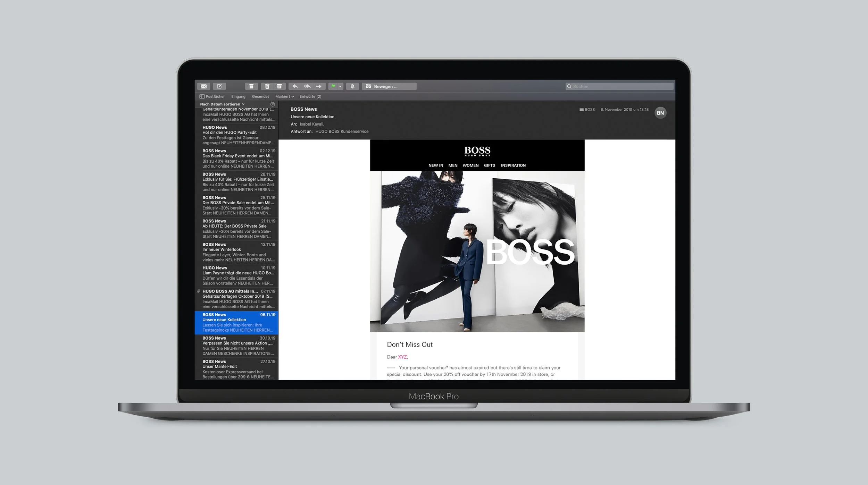Click the Get Mail envelope icon

pos(204,86)
